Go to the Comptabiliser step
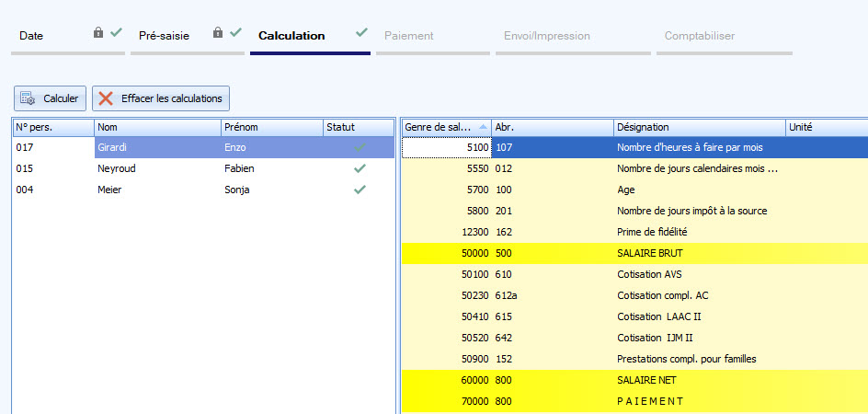This screenshot has height=414, width=868. (700, 36)
